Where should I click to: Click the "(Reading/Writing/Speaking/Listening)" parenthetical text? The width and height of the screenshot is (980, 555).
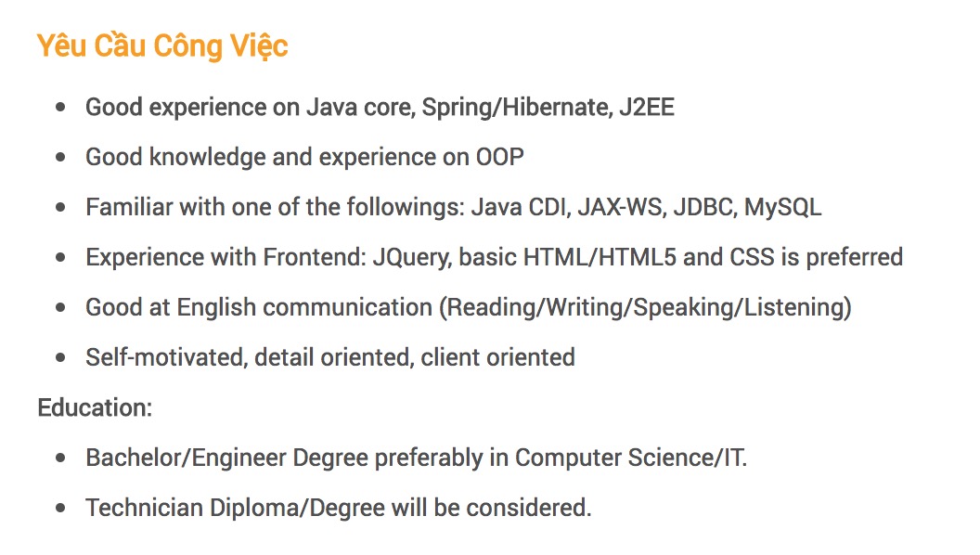click(645, 307)
